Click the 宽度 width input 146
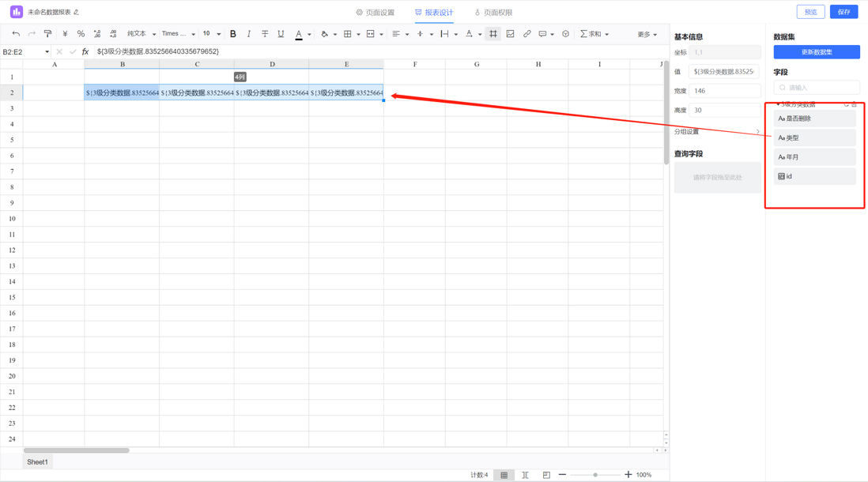Viewport: 868px width, 482px height. tap(725, 91)
